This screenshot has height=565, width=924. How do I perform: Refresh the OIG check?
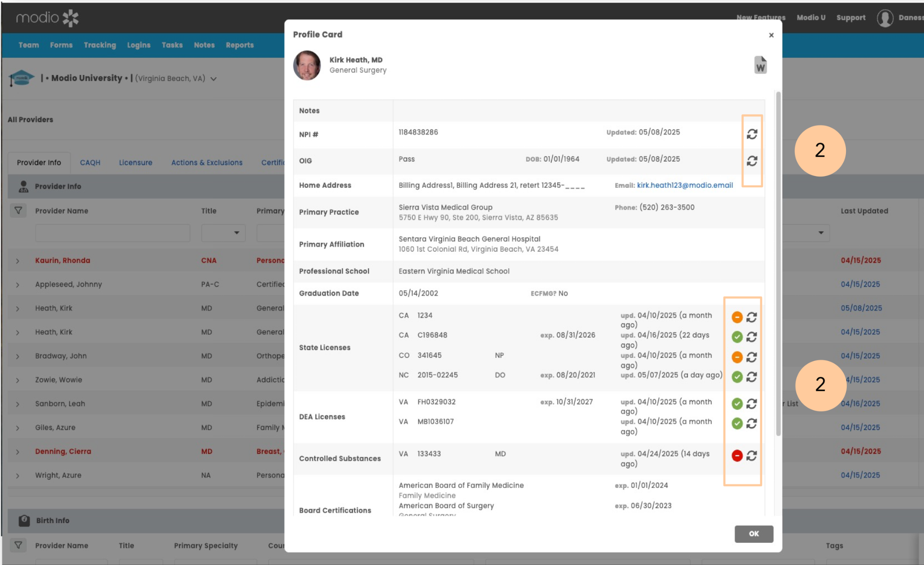[x=752, y=161]
